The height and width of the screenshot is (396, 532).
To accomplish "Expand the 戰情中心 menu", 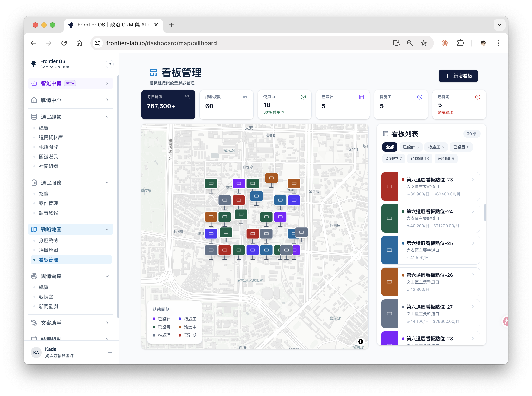I will [x=70, y=100].
